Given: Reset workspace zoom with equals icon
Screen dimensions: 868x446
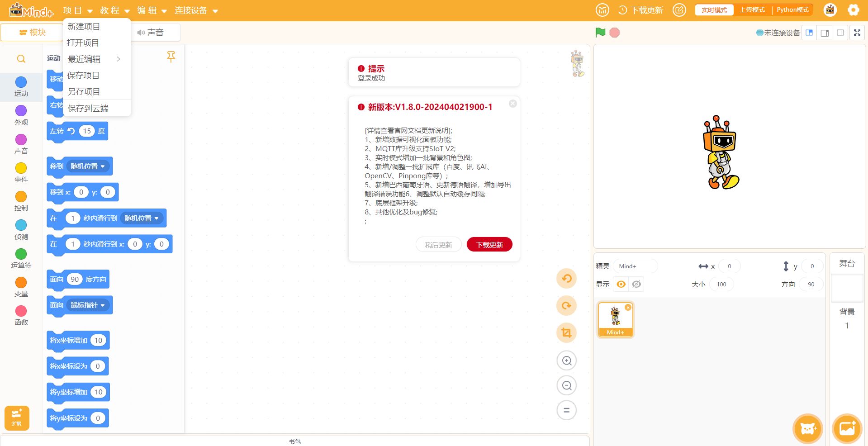Looking at the screenshot, I should pyautogui.click(x=567, y=410).
